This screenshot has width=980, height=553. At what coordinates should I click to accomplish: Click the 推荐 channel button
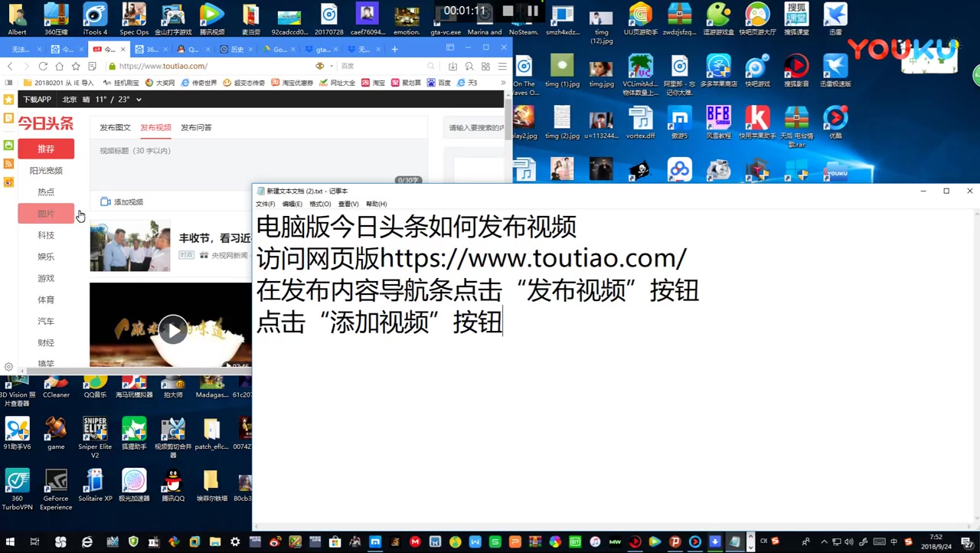pos(46,149)
